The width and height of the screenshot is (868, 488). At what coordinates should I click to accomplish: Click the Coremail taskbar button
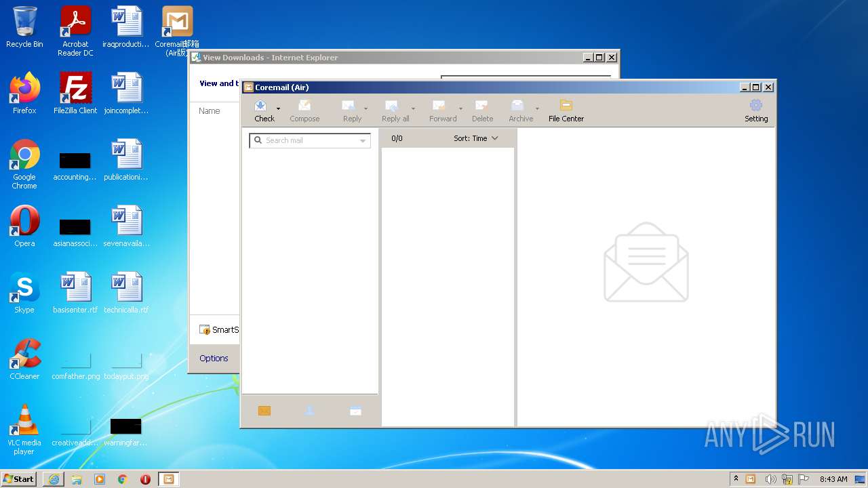tap(168, 479)
